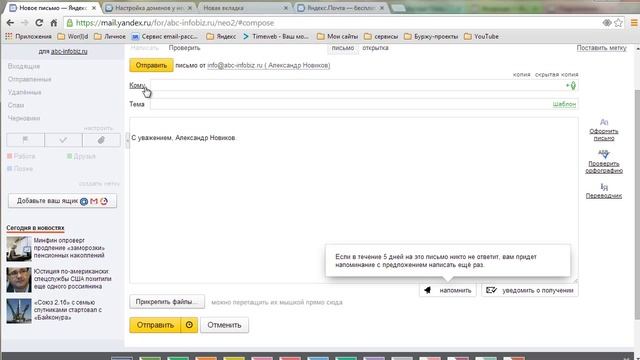Open Черновики drafts folder
The image size is (640, 360).
pos(24,118)
